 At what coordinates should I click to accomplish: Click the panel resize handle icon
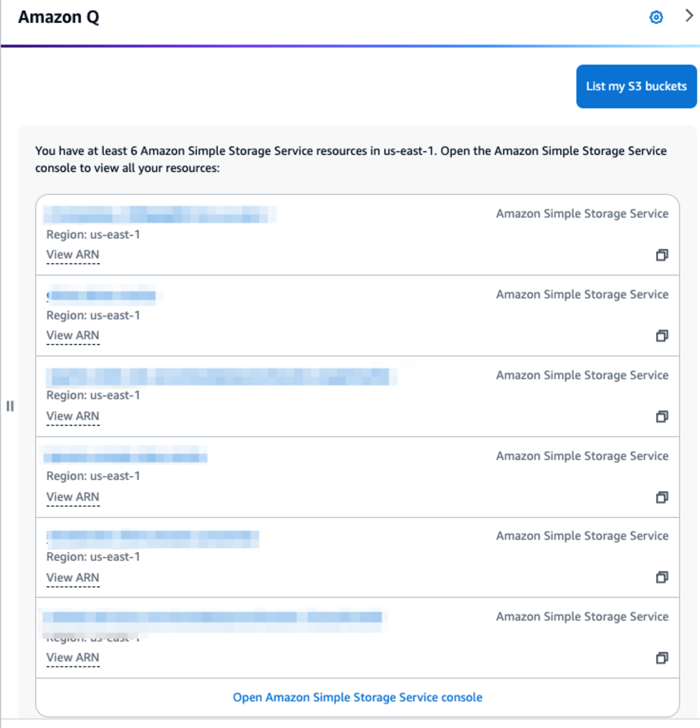(10, 406)
